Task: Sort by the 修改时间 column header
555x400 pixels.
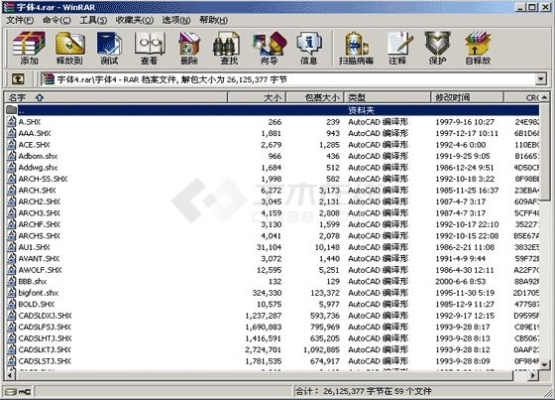Action: click(x=467, y=97)
